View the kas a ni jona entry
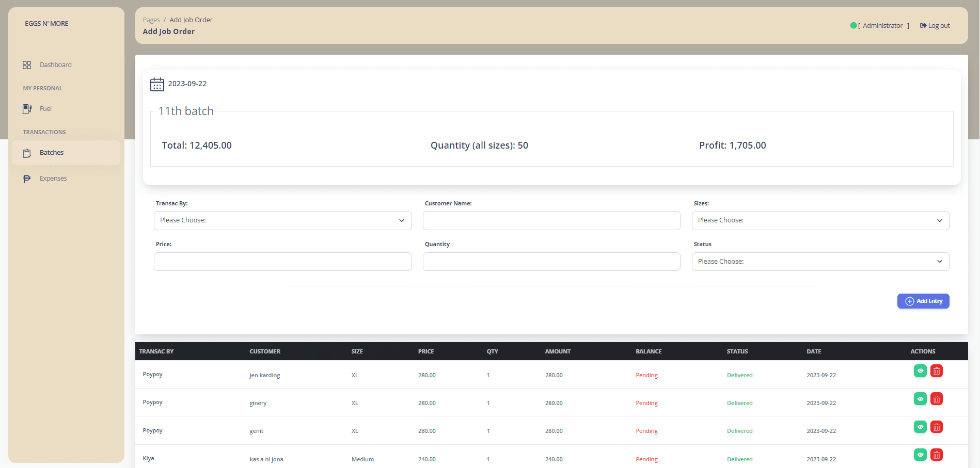This screenshot has height=468, width=980. pos(920,455)
